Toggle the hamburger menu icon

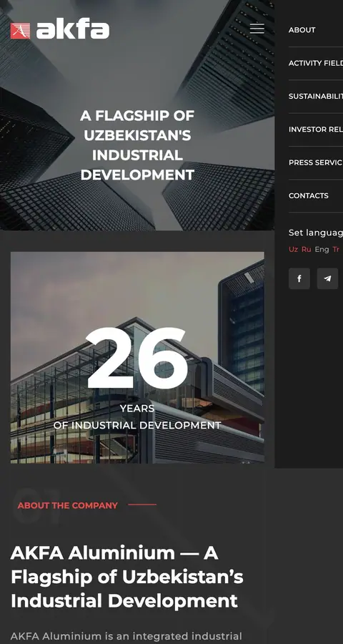coord(257,29)
